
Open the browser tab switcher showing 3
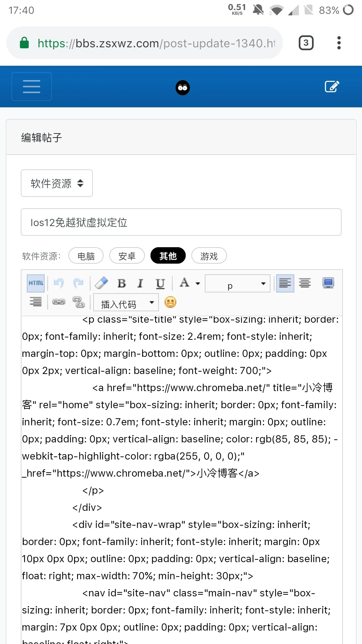point(306,43)
